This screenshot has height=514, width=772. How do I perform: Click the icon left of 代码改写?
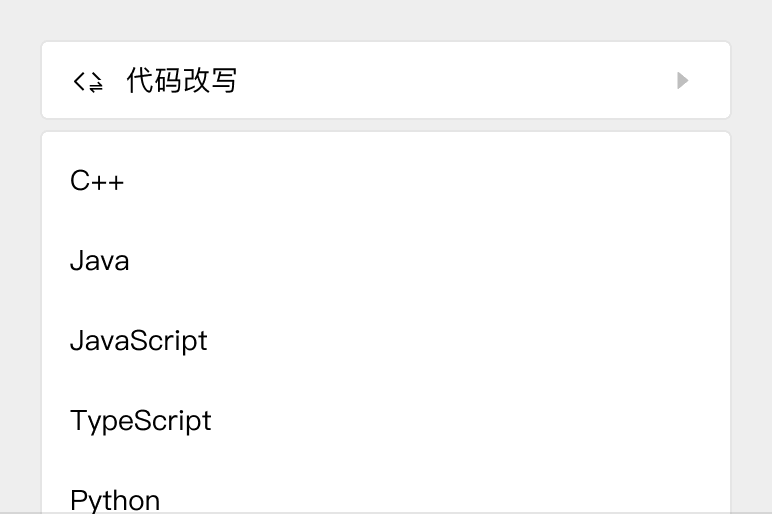pyautogui.click(x=88, y=81)
